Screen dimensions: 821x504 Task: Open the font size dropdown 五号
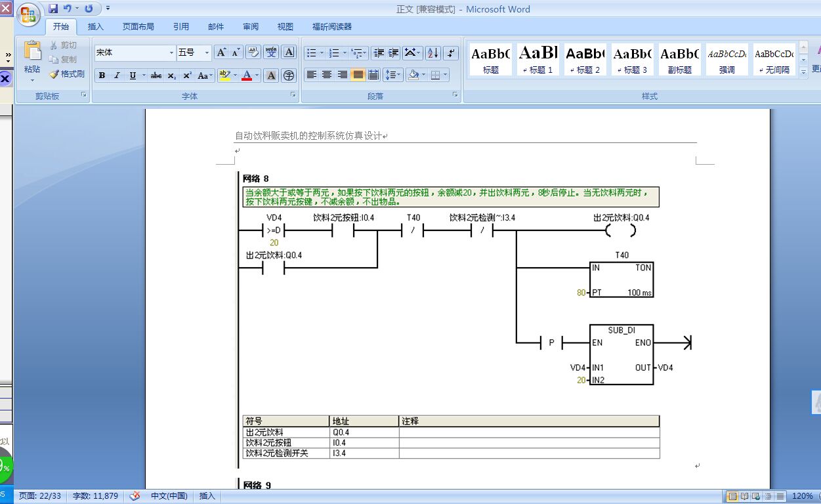(x=207, y=52)
